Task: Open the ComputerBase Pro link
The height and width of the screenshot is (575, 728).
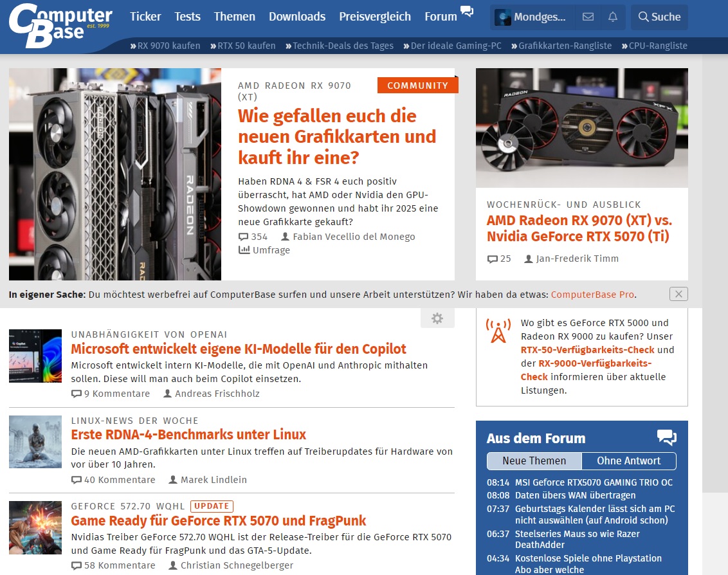Action: 592,295
